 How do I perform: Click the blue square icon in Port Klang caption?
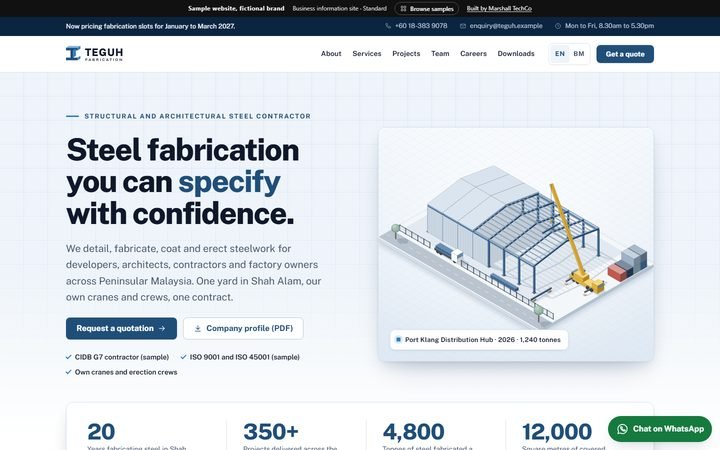pyautogui.click(x=399, y=340)
